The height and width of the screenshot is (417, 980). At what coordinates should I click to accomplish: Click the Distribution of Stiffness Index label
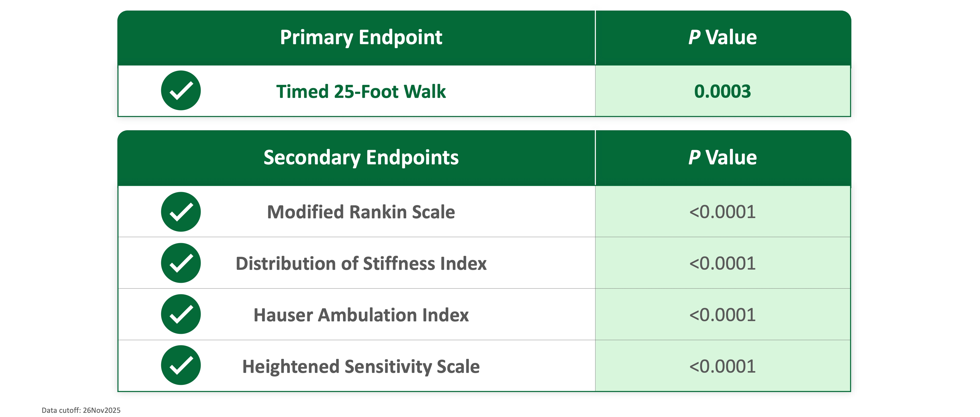coord(361,263)
